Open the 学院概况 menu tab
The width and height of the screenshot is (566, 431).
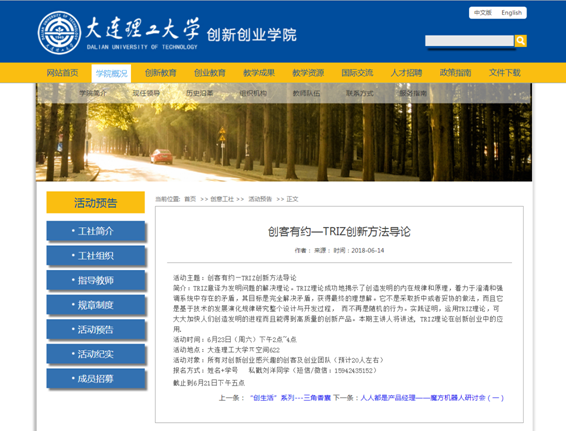(112, 73)
